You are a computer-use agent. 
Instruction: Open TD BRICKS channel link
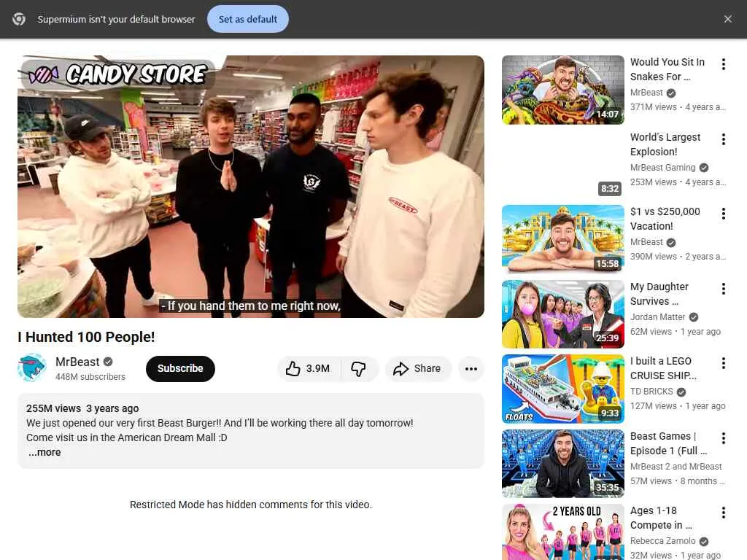[x=651, y=392]
